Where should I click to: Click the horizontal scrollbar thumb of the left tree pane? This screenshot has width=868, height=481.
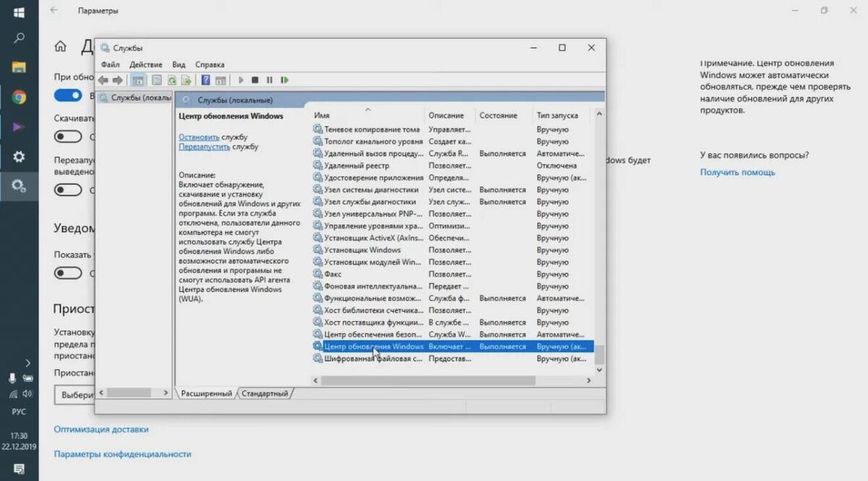pyautogui.click(x=129, y=392)
